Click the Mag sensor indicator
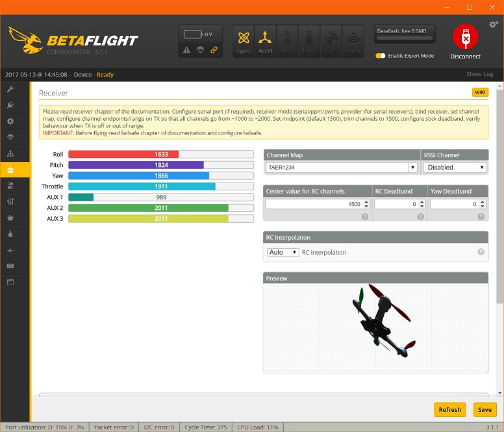Viewport: 504px width, 432px height. [x=287, y=42]
